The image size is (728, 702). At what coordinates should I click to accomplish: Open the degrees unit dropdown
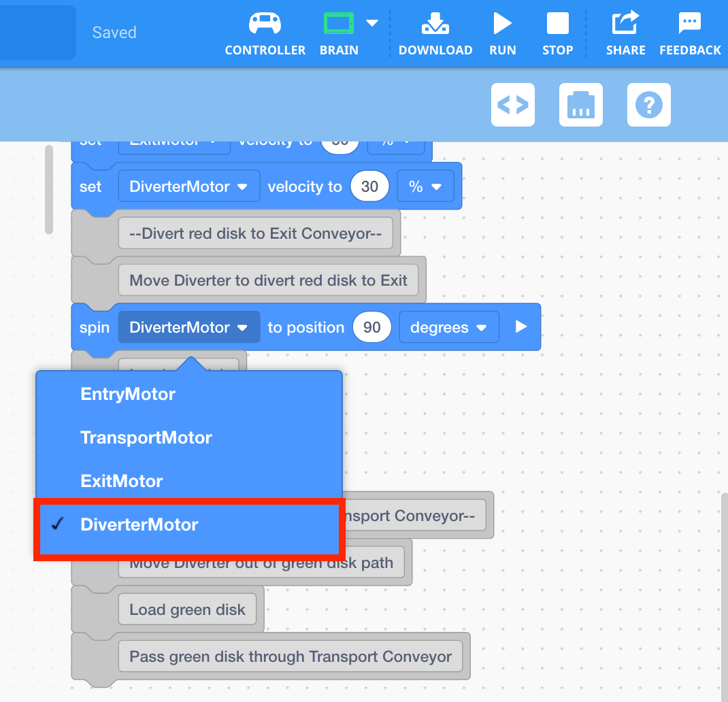[x=448, y=327]
